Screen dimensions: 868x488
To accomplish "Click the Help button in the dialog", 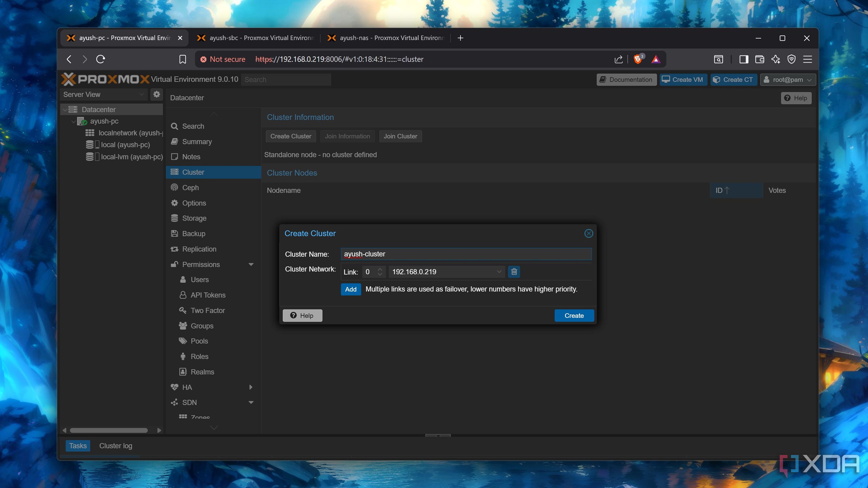I will pos(302,316).
